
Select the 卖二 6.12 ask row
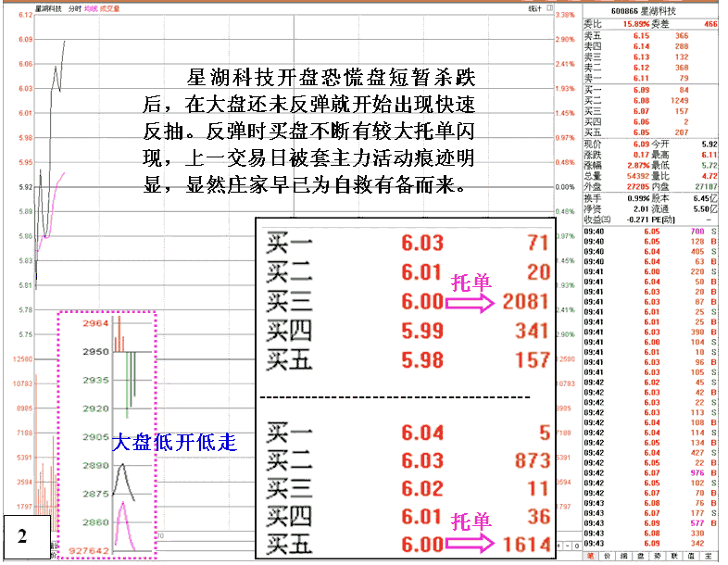pos(650,68)
